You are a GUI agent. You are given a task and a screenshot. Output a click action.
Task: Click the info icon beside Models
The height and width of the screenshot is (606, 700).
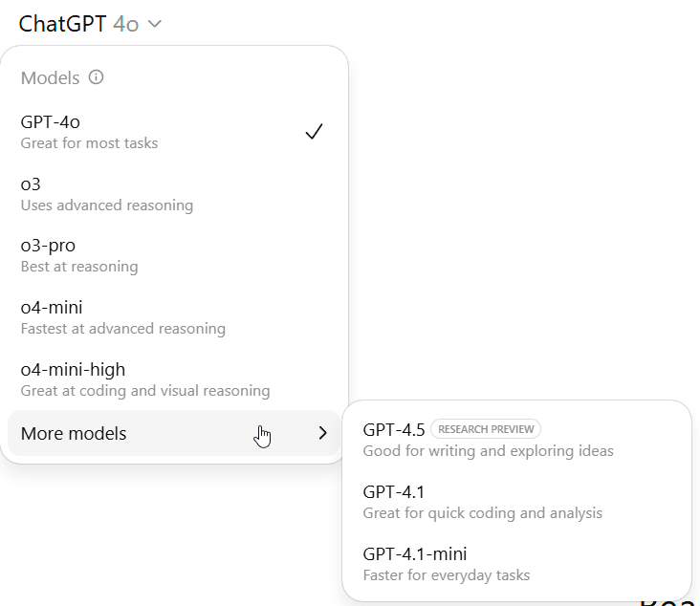coord(96,77)
